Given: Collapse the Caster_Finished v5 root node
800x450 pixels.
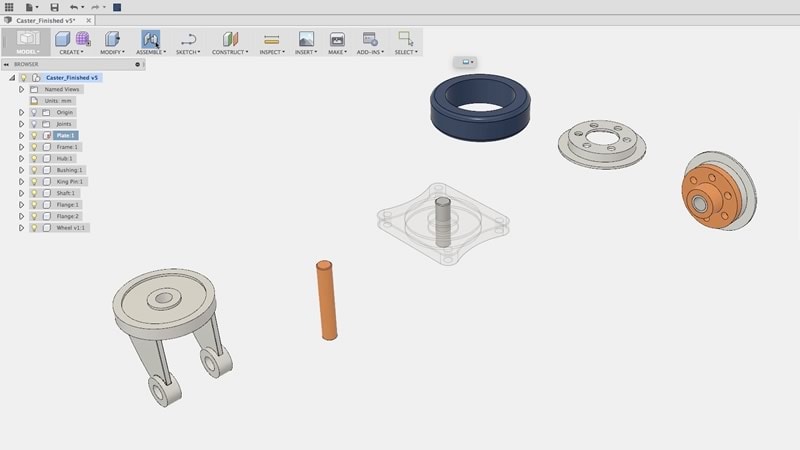Looking at the screenshot, I should 12,78.
